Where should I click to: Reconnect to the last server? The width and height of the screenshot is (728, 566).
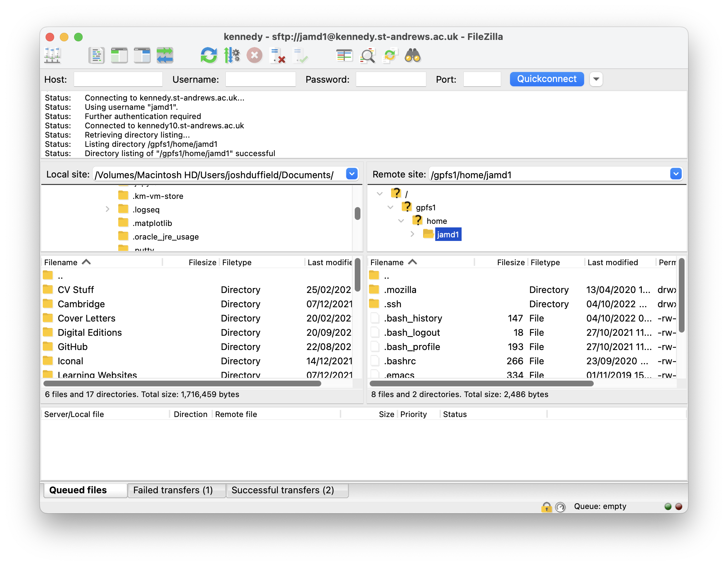click(300, 56)
